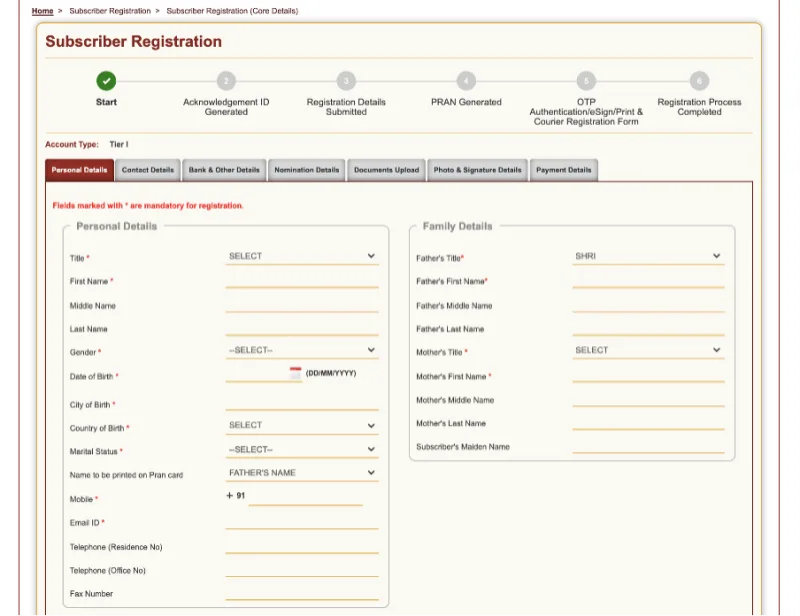Focus the Email ID text field
Screen dimensions: 800x616
coord(301,522)
